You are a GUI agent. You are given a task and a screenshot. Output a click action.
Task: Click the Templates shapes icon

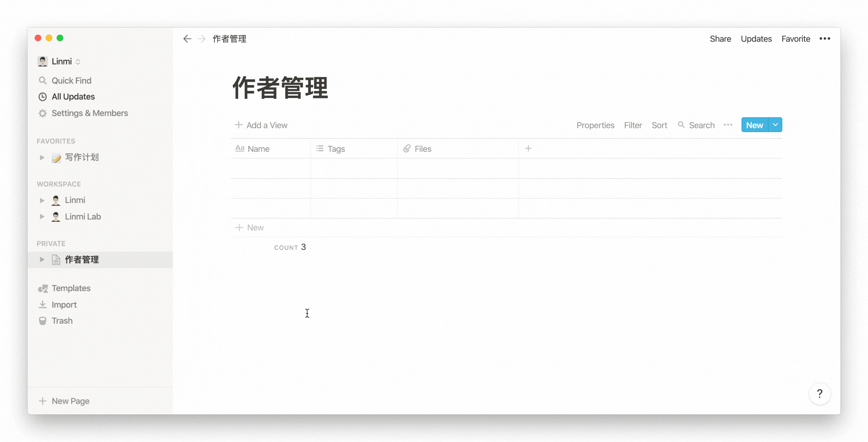click(43, 288)
